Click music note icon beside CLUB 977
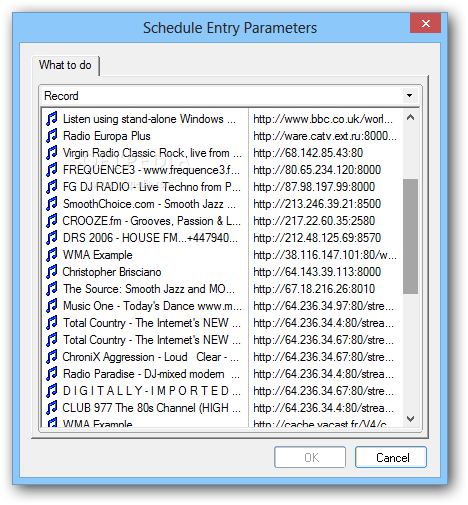This screenshot has height=505, width=468. pyautogui.click(x=52, y=408)
